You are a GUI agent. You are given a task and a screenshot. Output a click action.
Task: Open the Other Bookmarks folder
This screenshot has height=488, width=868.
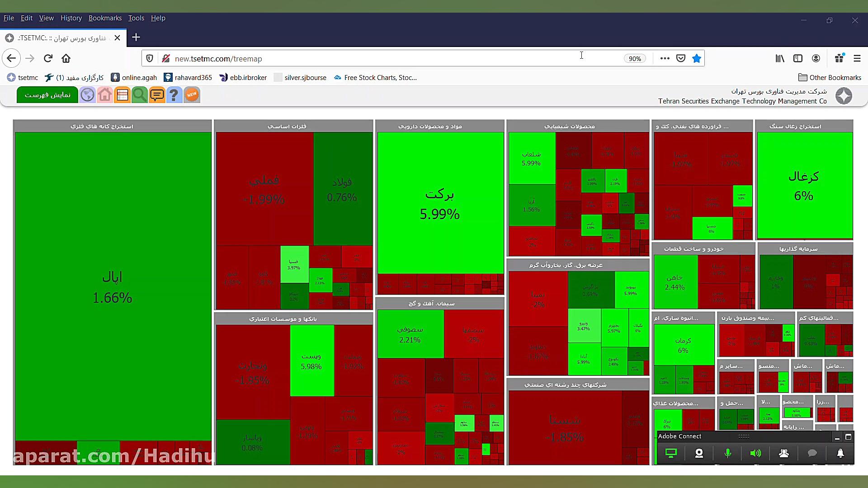(830, 78)
